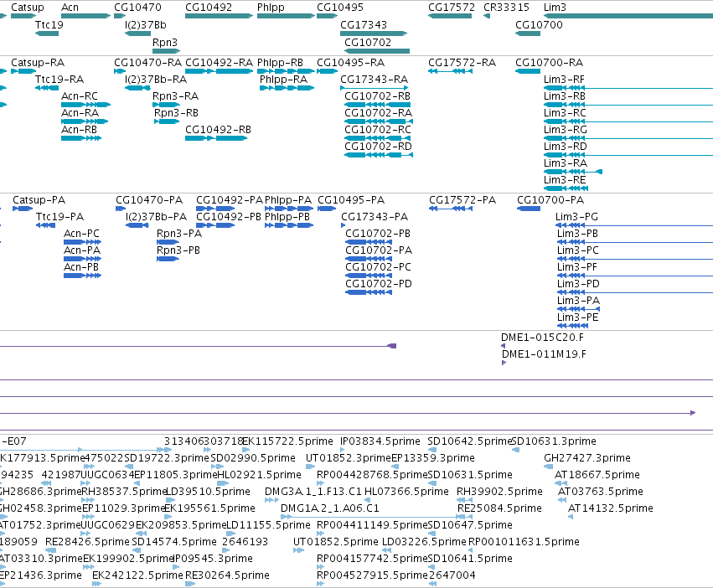This screenshot has width=713, height=588.
Task: Open EST AT14132.5prime
Action: pyautogui.click(x=571, y=517)
